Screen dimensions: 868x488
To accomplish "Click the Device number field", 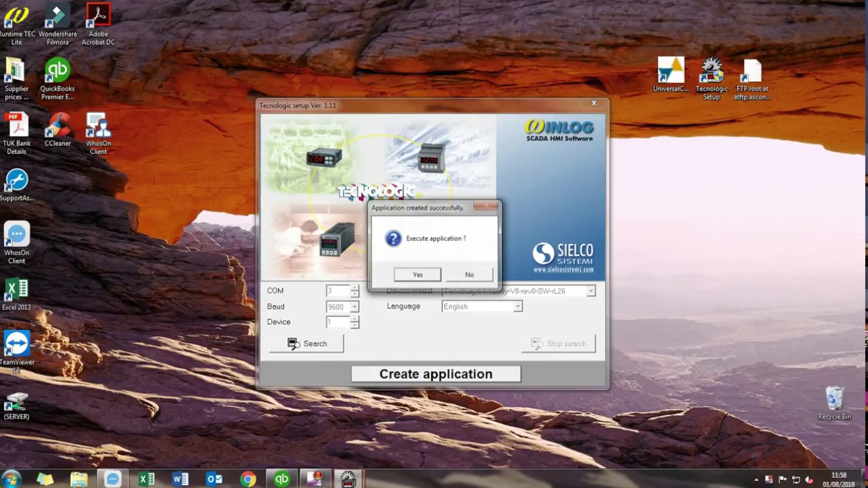I will [338, 322].
